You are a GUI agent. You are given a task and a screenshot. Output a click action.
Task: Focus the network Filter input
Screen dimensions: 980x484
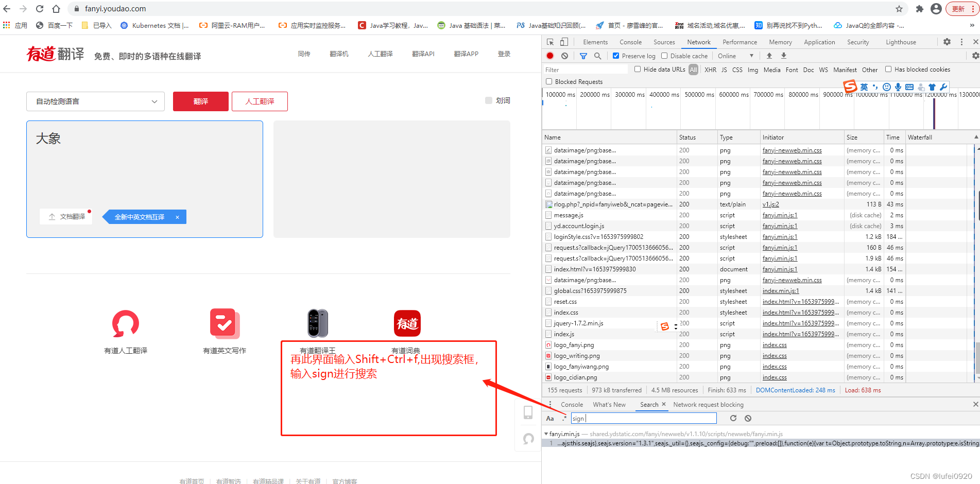[585, 70]
